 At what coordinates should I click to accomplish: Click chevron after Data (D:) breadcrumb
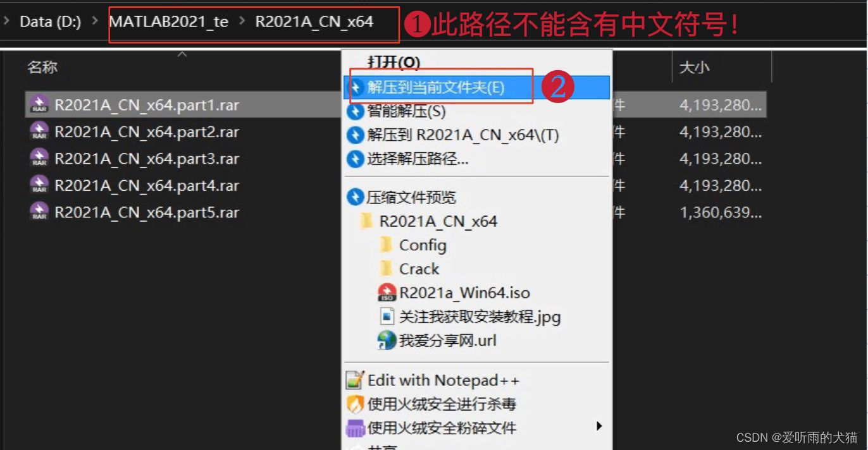pyautogui.click(x=95, y=21)
